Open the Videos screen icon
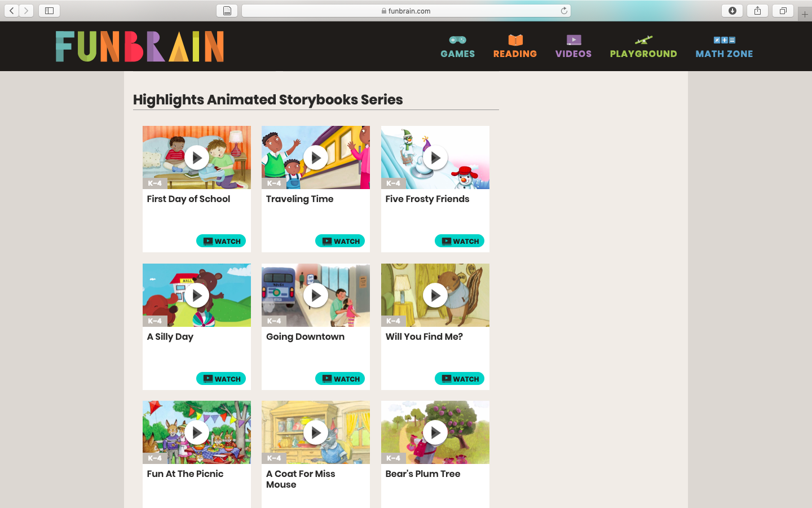The width and height of the screenshot is (812, 508). click(573, 40)
